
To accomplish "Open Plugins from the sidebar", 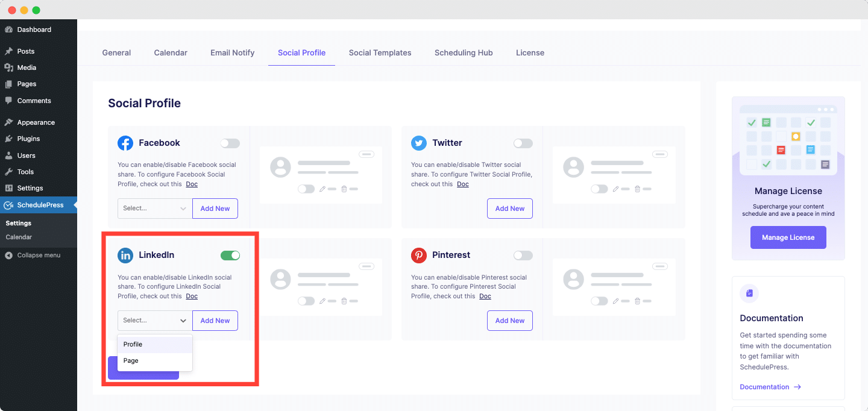I will [x=28, y=139].
